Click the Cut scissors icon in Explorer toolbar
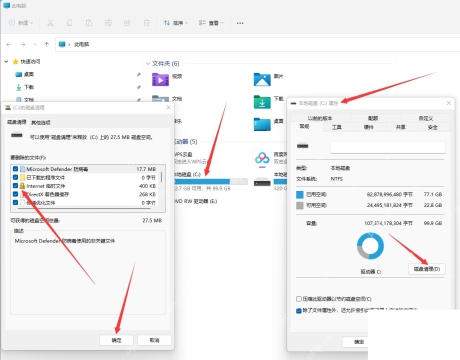460x360 pixels. pos(50,23)
